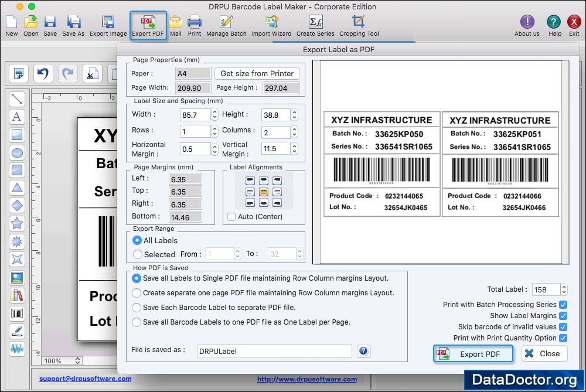Screen dimensions: 586x392
Task: Choose Save Each Barcode Label separately option
Action: [x=137, y=308]
